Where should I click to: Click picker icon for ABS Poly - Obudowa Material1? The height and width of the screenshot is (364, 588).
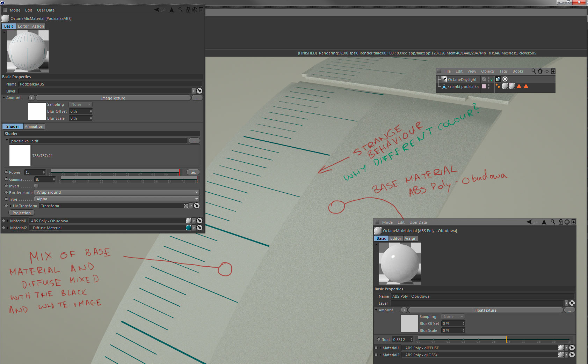pos(199,221)
